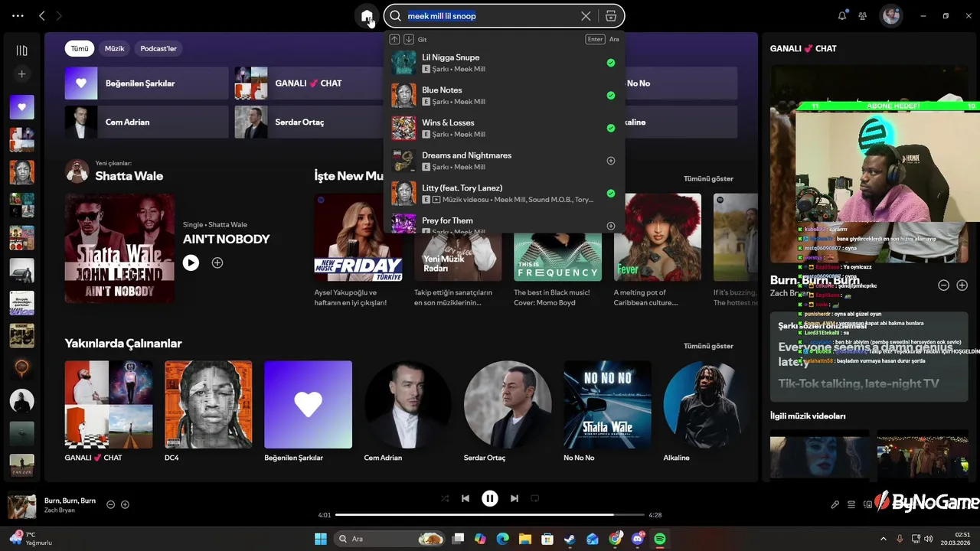Image resolution: width=980 pixels, height=551 pixels.
Task: Clear the search text with X icon
Action: [586, 16]
